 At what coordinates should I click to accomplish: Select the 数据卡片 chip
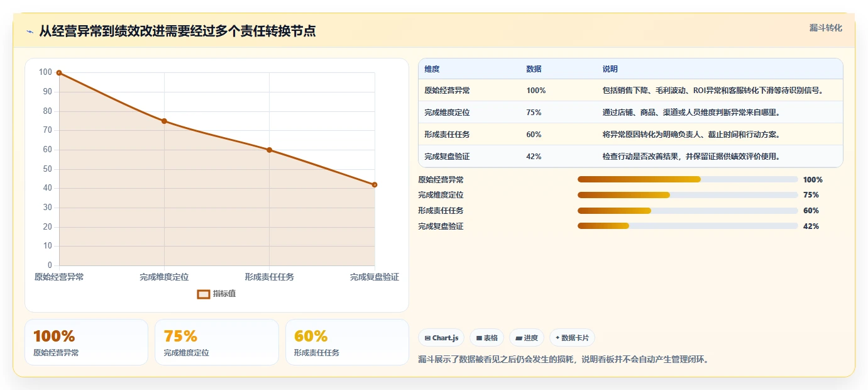(x=572, y=338)
